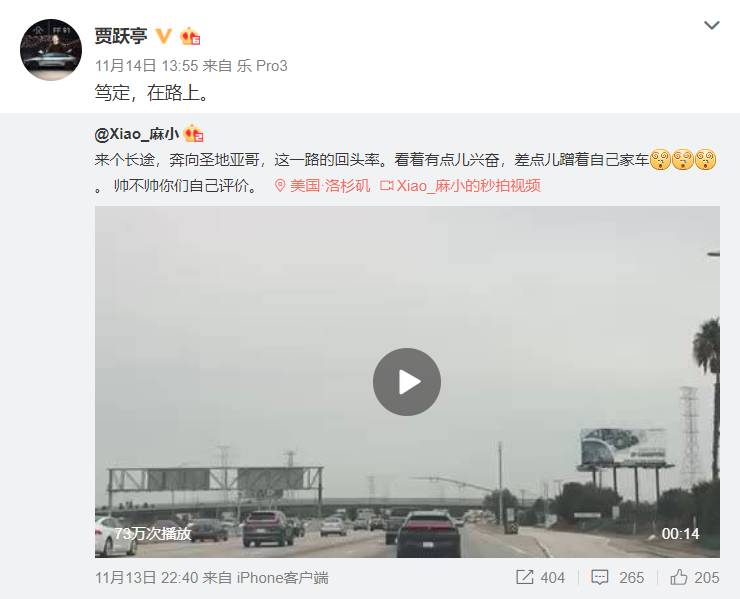Click the video camera icon
This screenshot has height=599, width=740.
(387, 186)
